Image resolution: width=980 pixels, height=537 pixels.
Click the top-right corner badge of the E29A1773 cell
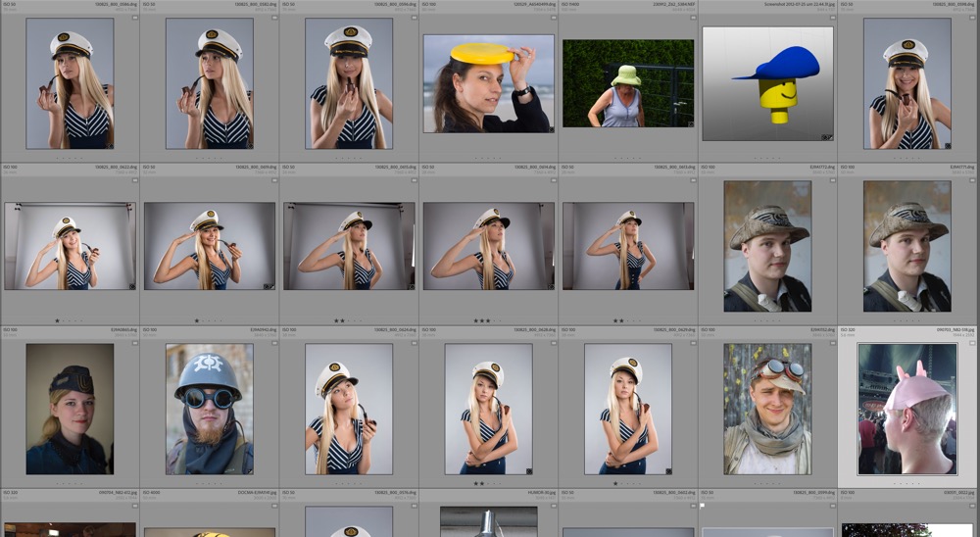(833, 180)
